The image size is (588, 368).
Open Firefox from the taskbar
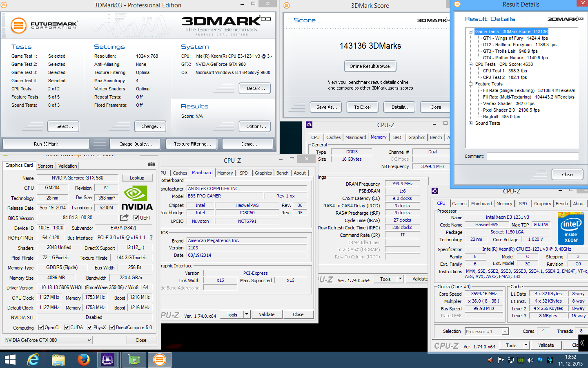pos(83,360)
